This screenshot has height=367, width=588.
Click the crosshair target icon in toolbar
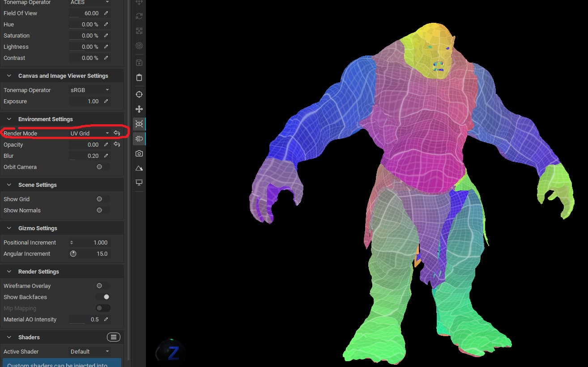pyautogui.click(x=139, y=94)
